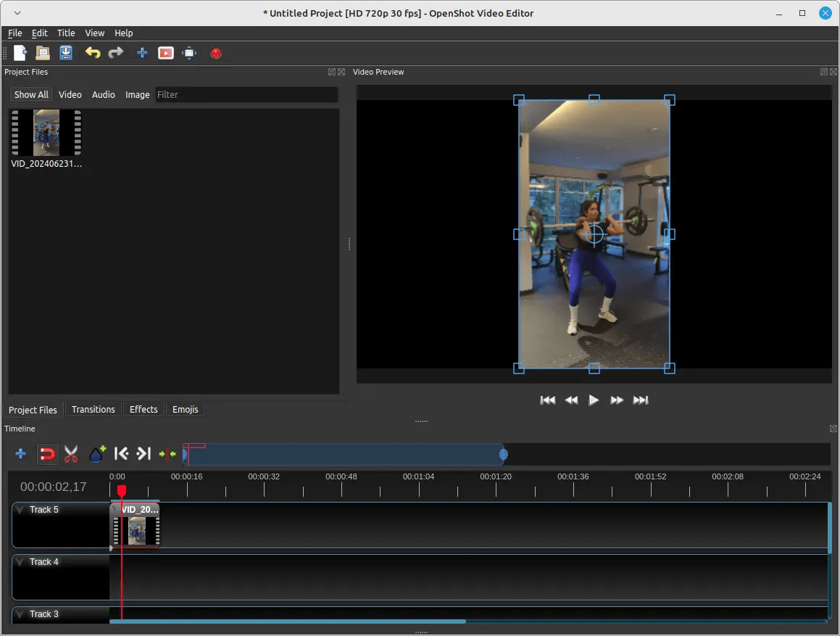
Task: Close the Video Preview panel
Action: (833, 72)
